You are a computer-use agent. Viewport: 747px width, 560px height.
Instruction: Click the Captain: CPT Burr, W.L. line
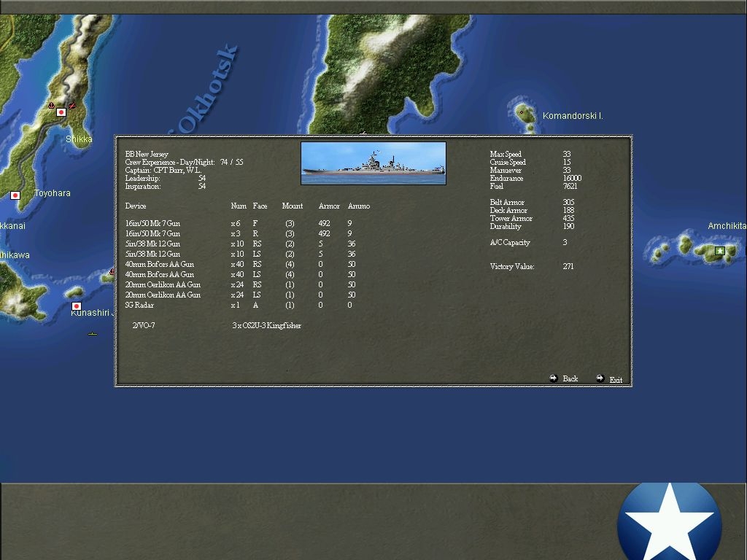pyautogui.click(x=163, y=170)
